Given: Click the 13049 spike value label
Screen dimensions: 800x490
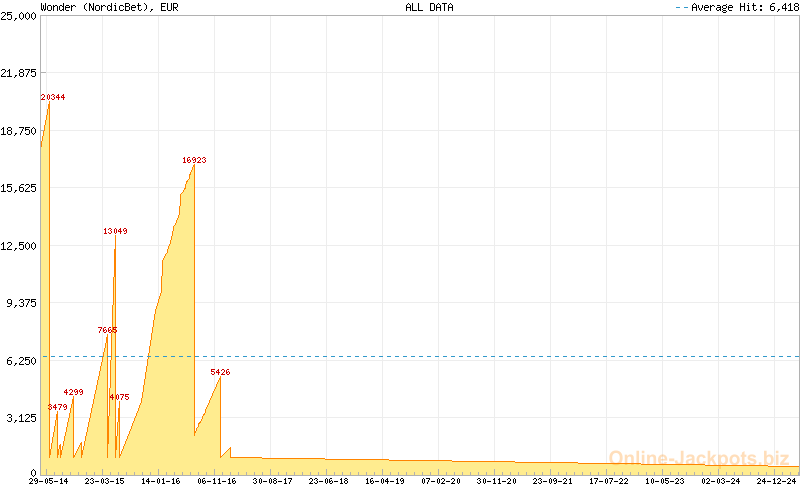Looking at the screenshot, I should pyautogui.click(x=115, y=231).
